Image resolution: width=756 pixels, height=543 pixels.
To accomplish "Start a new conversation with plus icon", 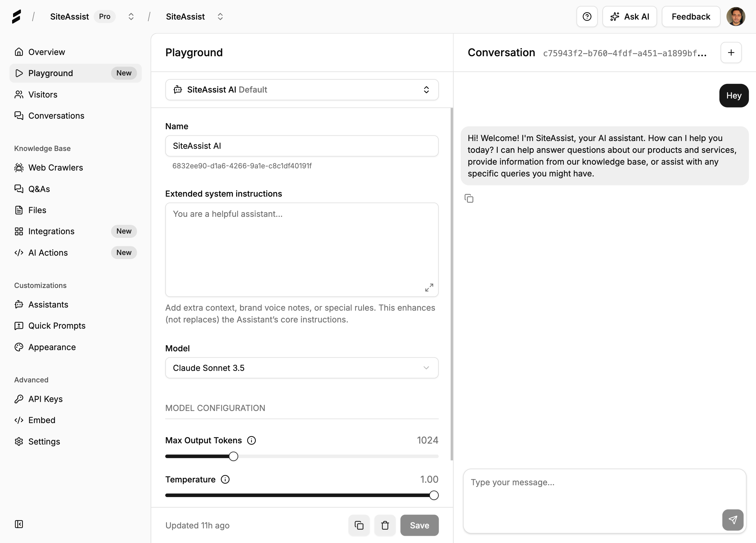I will click(731, 52).
